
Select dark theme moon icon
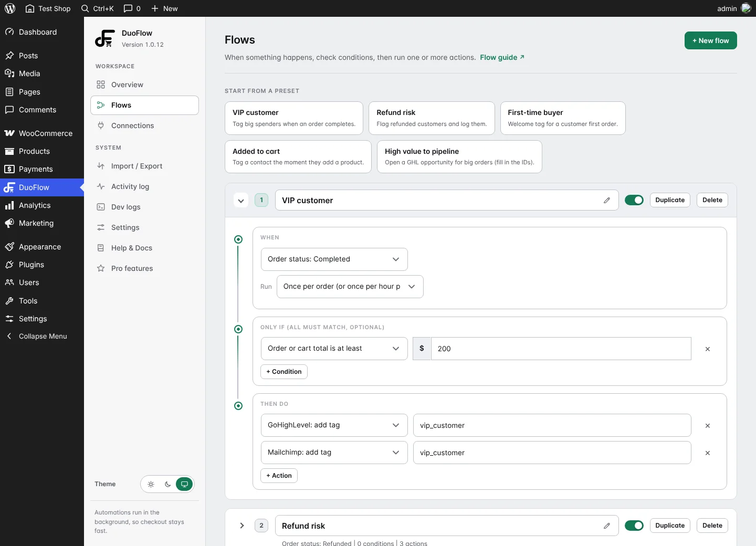(167, 484)
